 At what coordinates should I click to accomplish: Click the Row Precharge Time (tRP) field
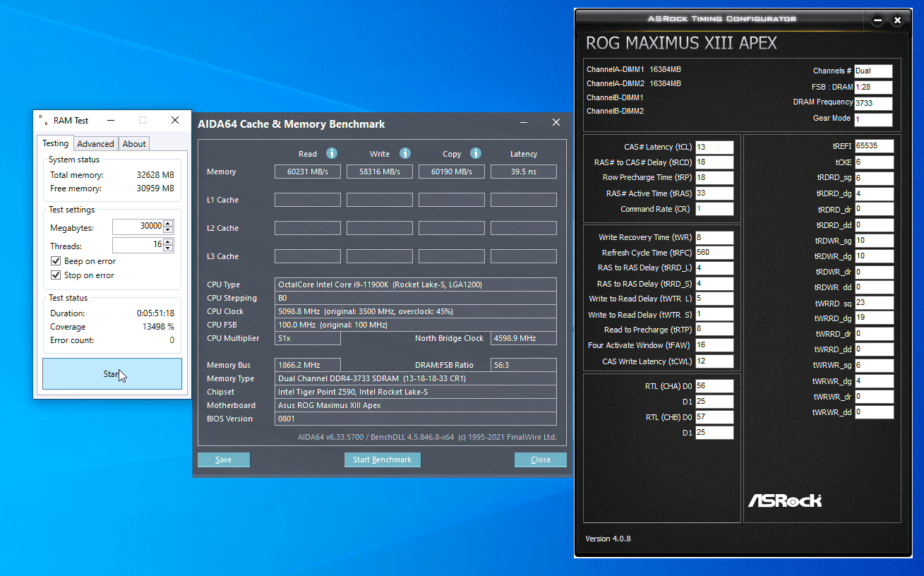[714, 178]
